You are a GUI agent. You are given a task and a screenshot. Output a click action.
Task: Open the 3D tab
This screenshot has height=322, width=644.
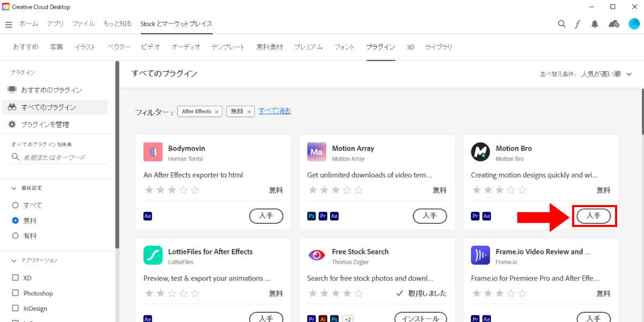[x=411, y=47]
